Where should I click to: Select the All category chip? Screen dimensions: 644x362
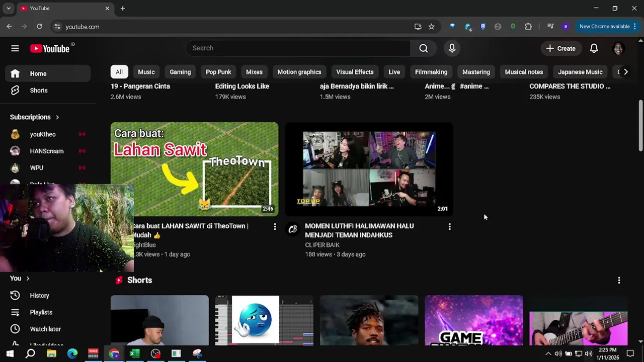click(119, 72)
